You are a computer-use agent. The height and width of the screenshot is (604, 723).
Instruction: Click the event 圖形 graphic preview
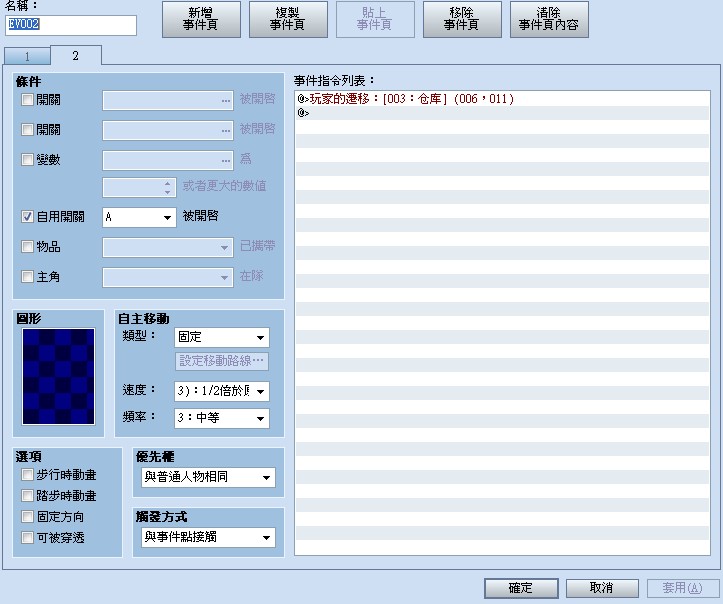coord(59,377)
